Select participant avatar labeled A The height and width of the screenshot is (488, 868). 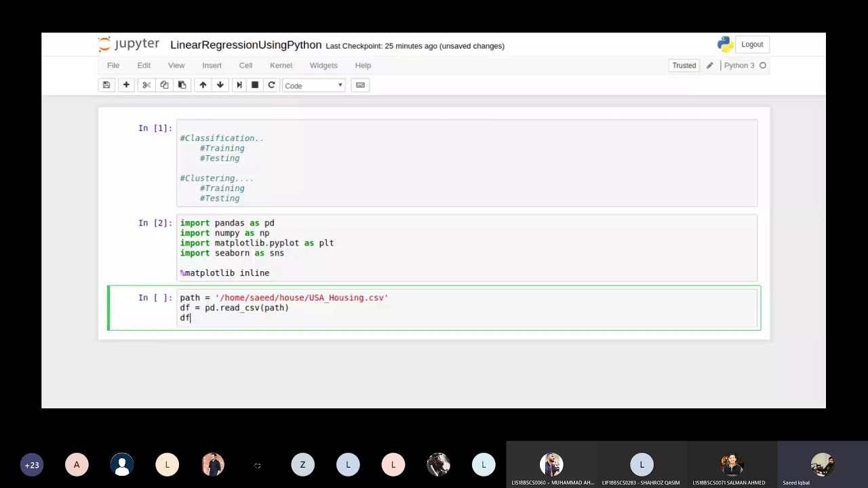click(x=77, y=465)
